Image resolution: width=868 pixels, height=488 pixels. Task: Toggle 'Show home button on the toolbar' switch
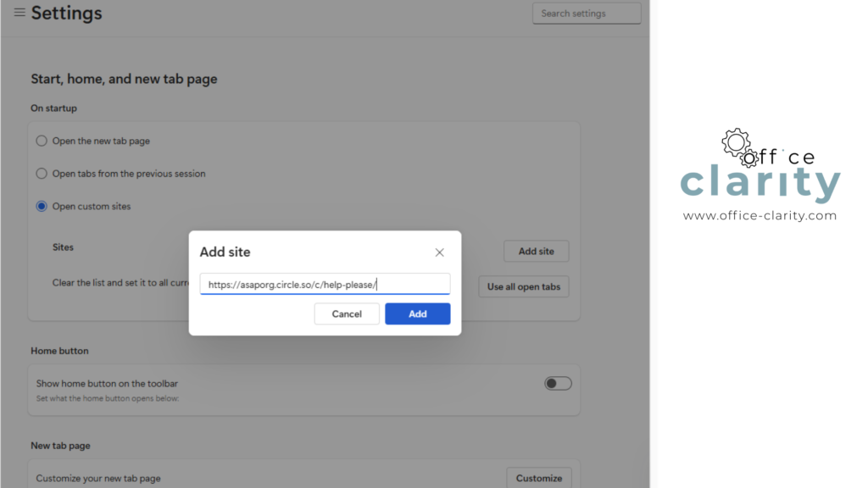point(558,384)
